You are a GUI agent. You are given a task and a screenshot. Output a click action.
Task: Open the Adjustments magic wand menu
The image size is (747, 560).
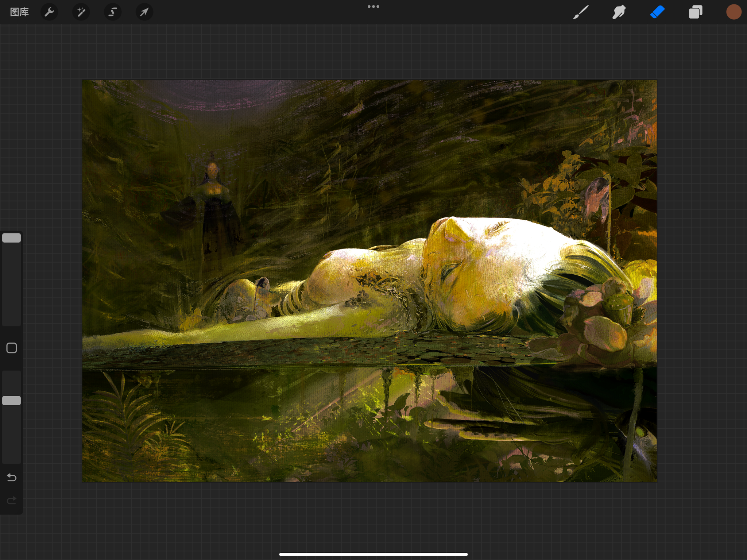[x=81, y=12]
